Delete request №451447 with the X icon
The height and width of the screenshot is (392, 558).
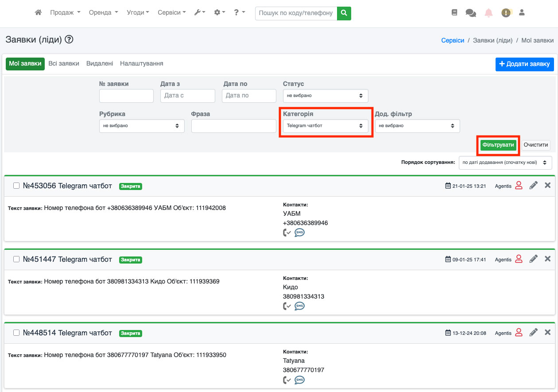tap(547, 259)
